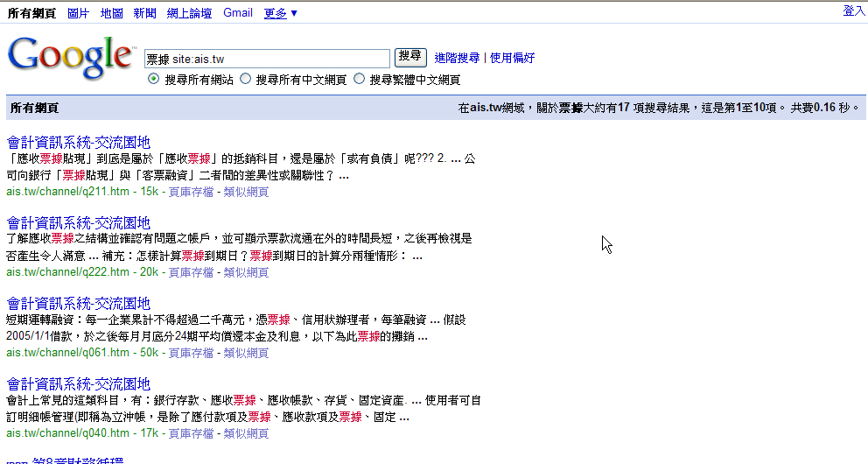Click snippet text starting 短期運轉融資
This screenshot has width=868, height=464.
[x=236, y=328]
